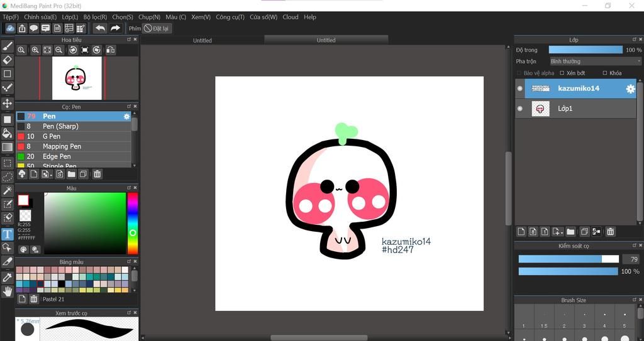Viewport: 644px width, 341px height.
Task: Select the Eyedropper tool
Action: point(8,278)
